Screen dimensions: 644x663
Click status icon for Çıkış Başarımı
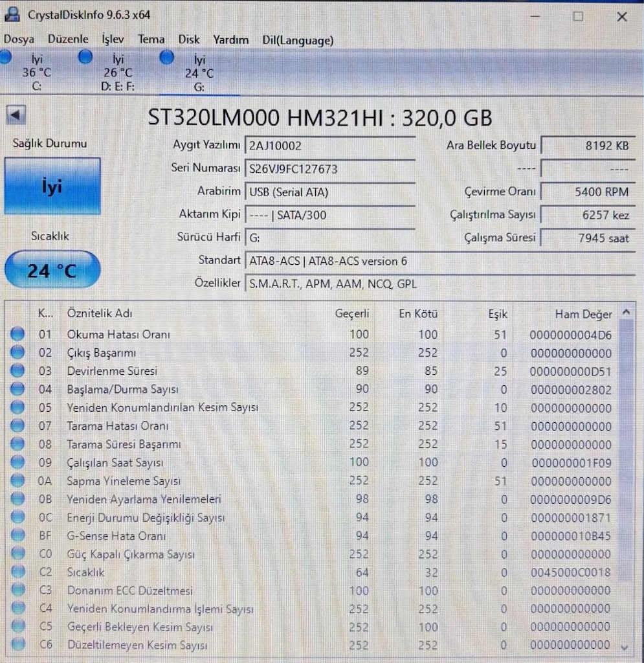coord(17,352)
